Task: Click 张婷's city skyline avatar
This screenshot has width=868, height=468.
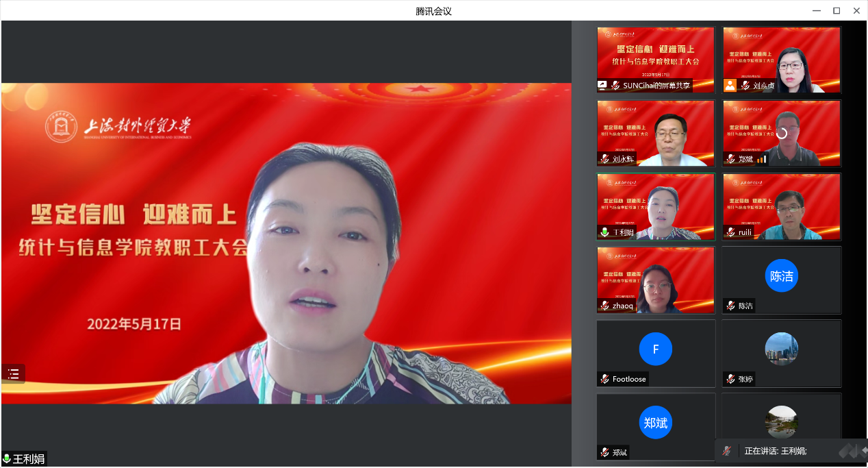Action: tap(781, 349)
